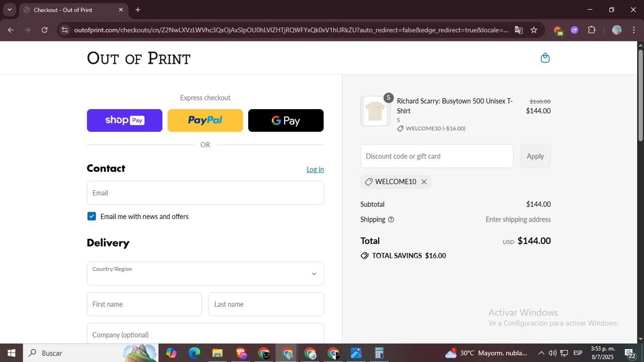Image resolution: width=644 pixels, height=362 pixels.
Task: Open the notification center with 22 badge
Action: point(630,353)
